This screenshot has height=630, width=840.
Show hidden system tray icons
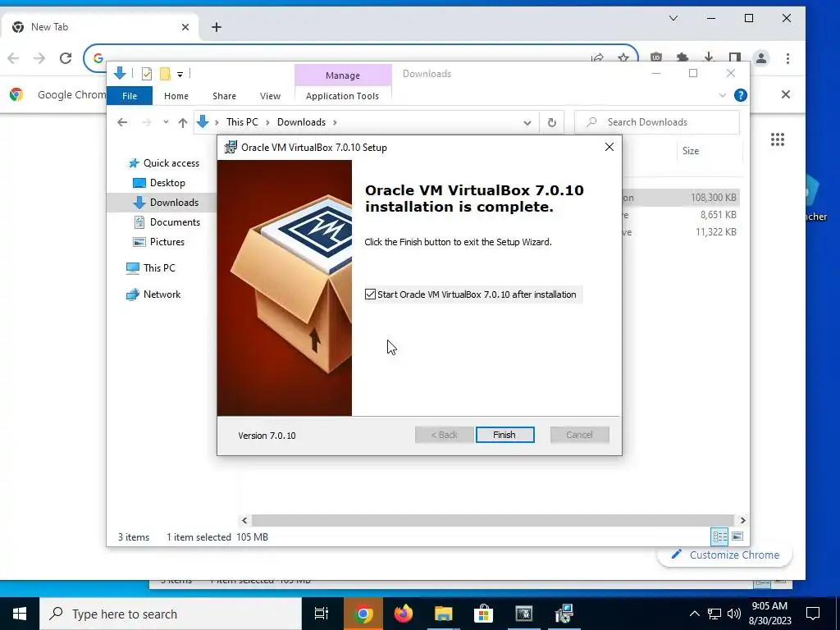pyautogui.click(x=694, y=614)
